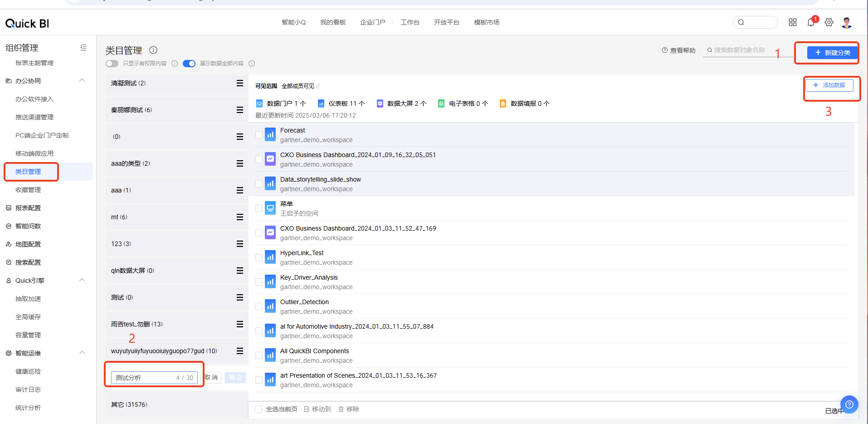This screenshot has width=868, height=424.
Task: Open the 我的看板 top menu
Action: 333,22
